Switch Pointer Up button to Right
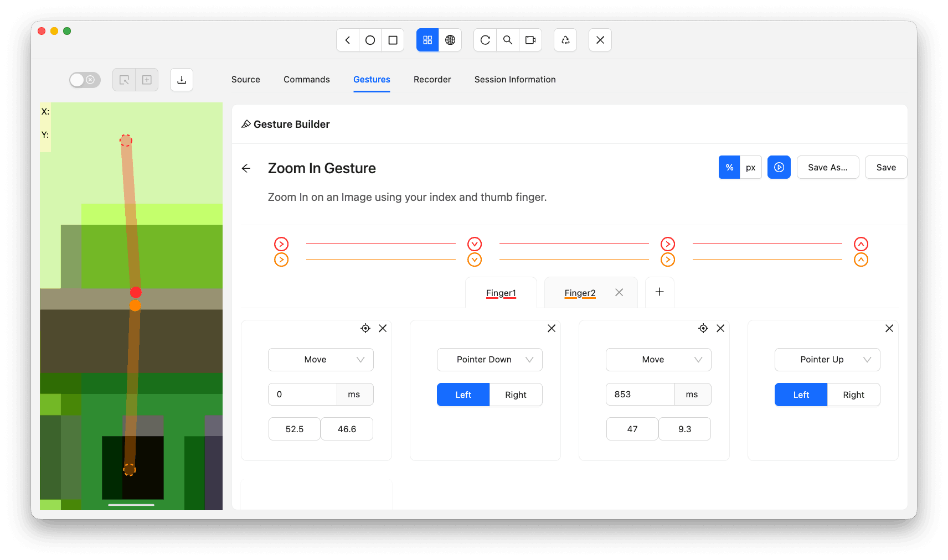The image size is (948, 560). 853,395
